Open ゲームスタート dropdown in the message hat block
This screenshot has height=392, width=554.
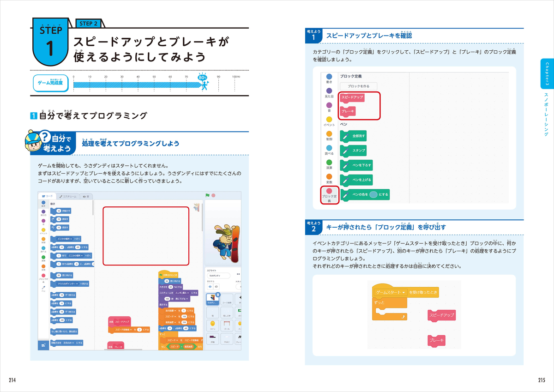tap(390, 292)
